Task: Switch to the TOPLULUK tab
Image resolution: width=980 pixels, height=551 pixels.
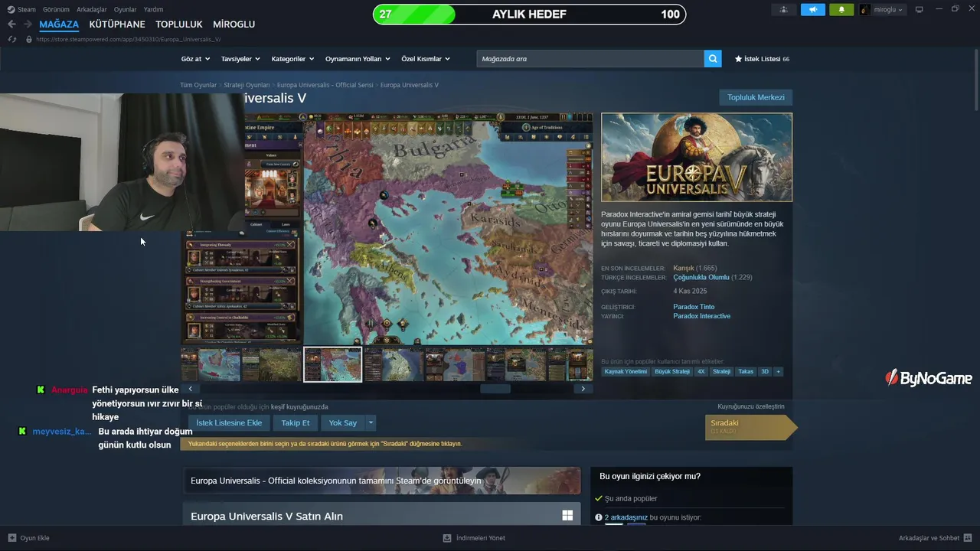Action: click(x=179, y=24)
